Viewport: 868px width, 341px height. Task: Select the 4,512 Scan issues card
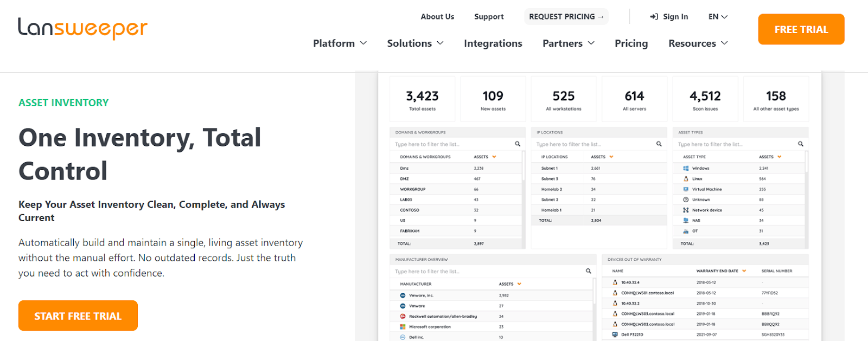click(705, 99)
